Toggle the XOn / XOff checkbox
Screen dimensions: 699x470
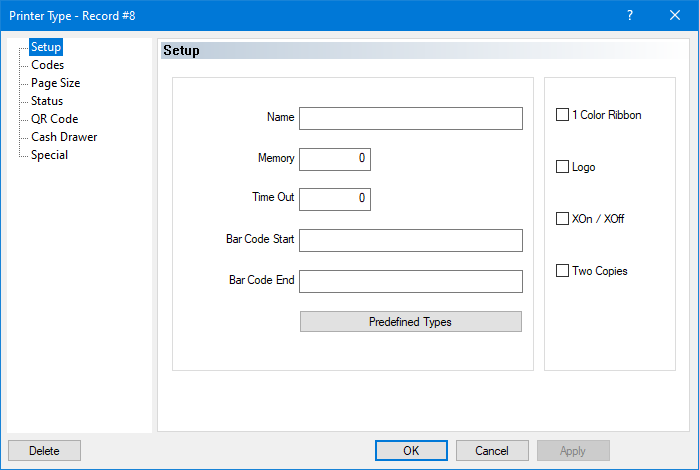(562, 219)
